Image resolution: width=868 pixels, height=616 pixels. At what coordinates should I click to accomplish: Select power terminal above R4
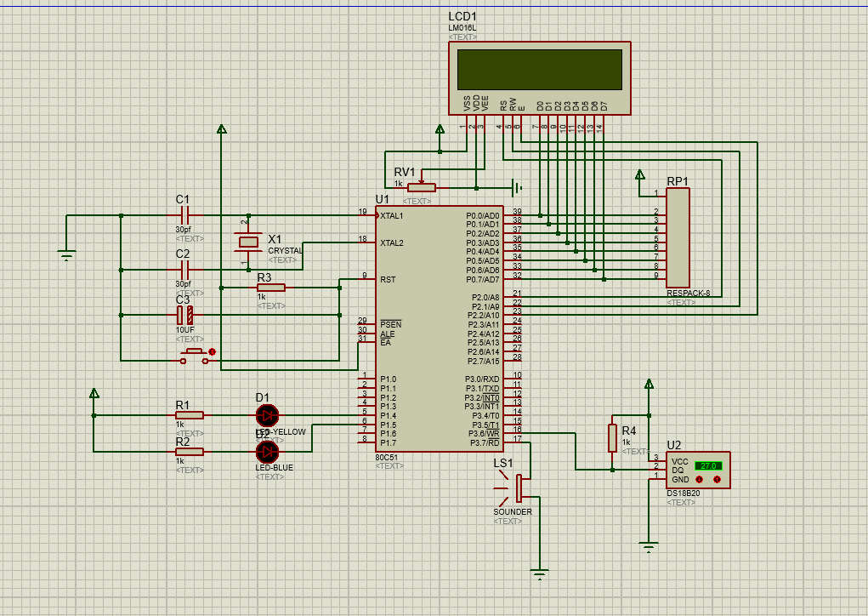[x=650, y=384]
